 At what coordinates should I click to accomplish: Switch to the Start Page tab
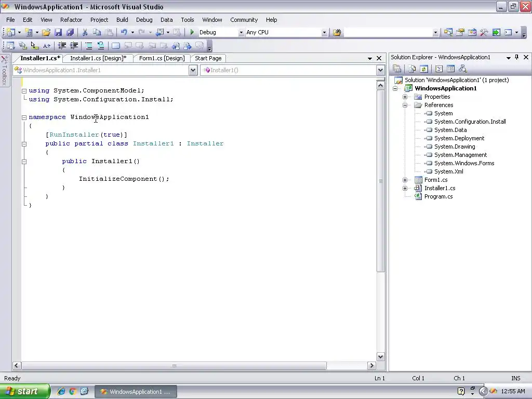[x=208, y=58]
